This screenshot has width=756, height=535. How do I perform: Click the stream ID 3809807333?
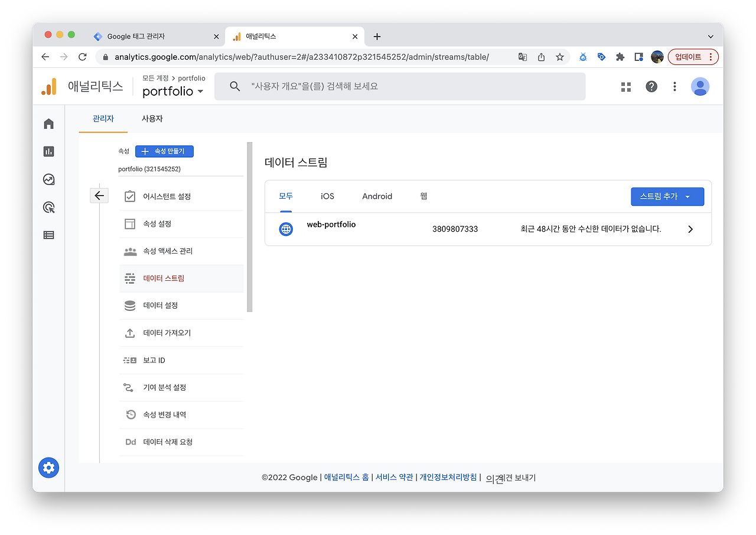pos(455,229)
